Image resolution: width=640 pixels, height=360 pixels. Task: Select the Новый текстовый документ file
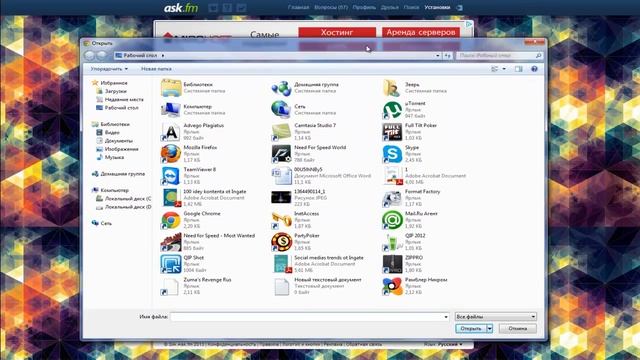coord(281,286)
